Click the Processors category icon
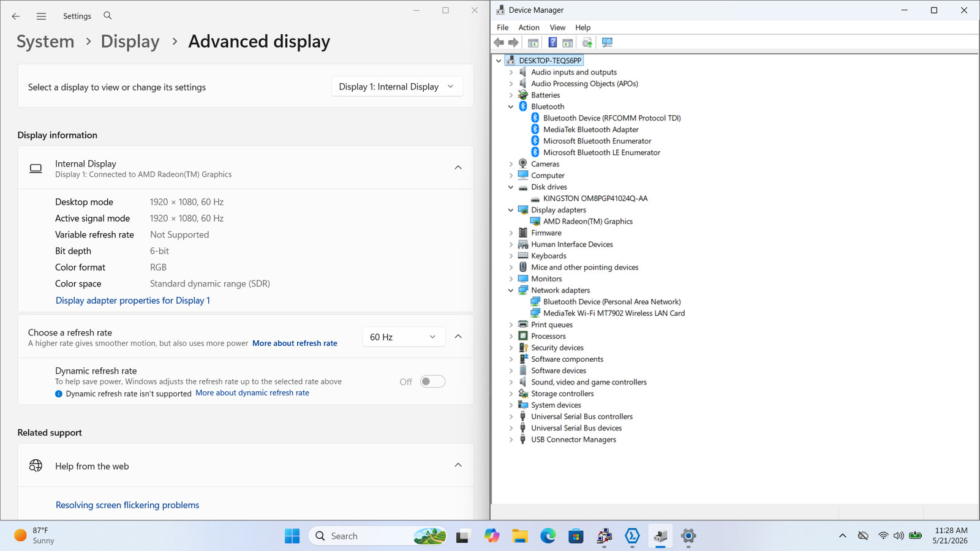This screenshot has height=551, width=980. (523, 336)
